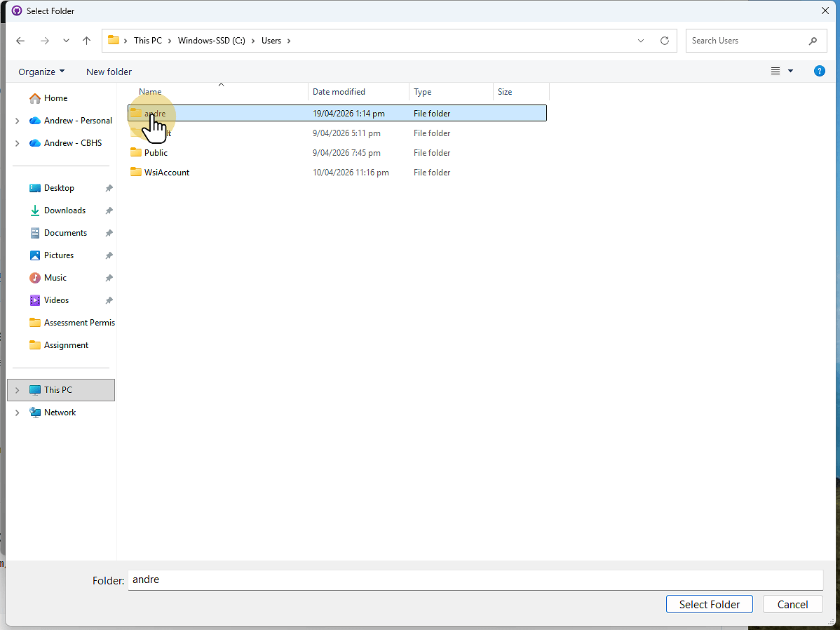Click New folder in the toolbar

pyautogui.click(x=109, y=72)
